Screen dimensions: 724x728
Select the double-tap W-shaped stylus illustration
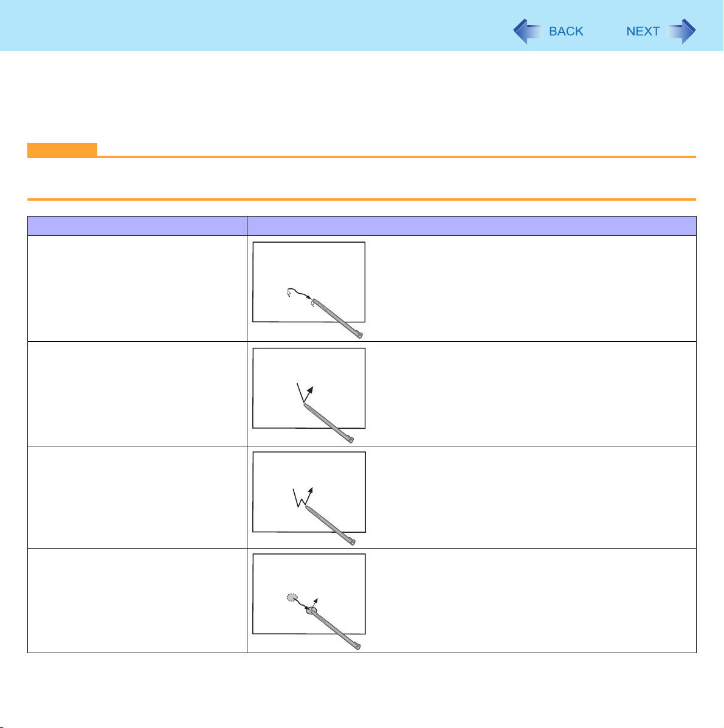[309, 498]
